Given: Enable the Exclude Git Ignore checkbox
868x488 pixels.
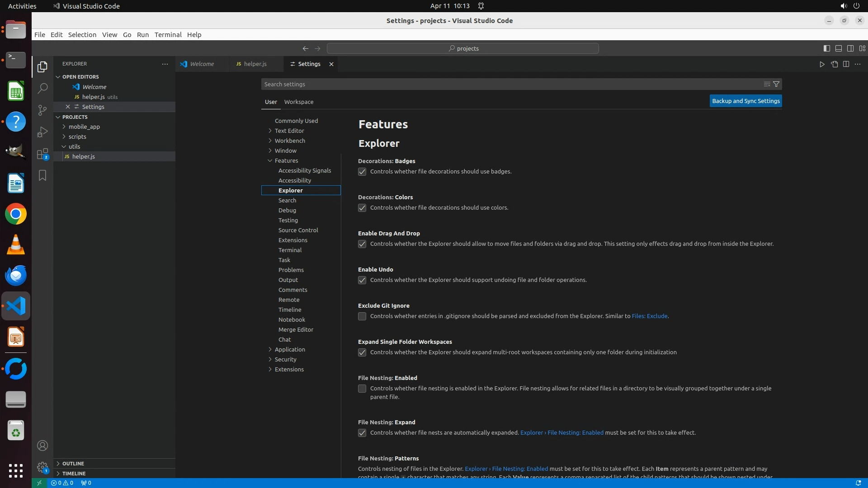Looking at the screenshot, I should [362, 316].
